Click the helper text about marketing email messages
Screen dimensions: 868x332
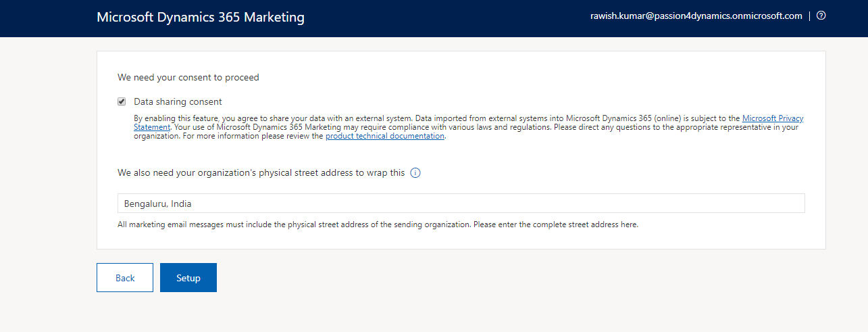(x=378, y=224)
